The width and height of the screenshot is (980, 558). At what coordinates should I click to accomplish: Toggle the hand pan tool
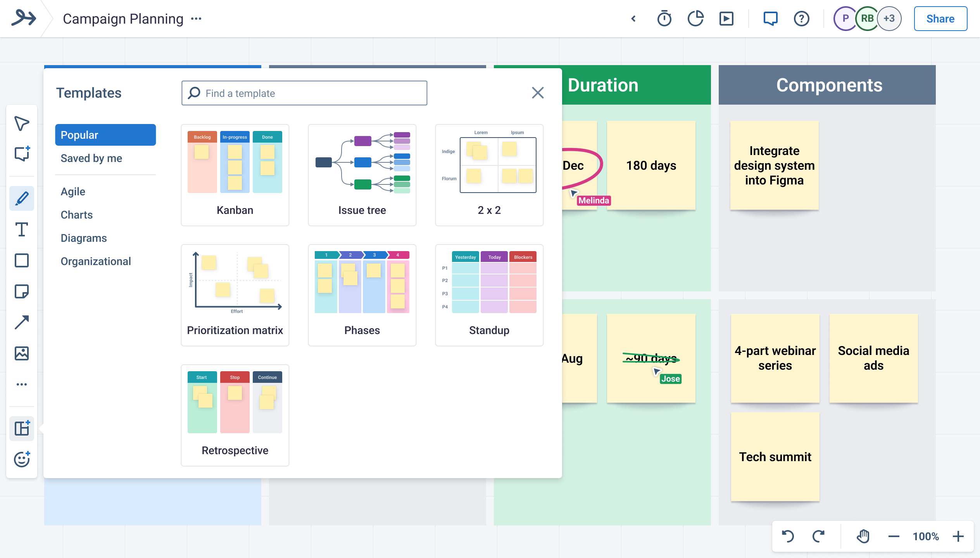coord(863,536)
